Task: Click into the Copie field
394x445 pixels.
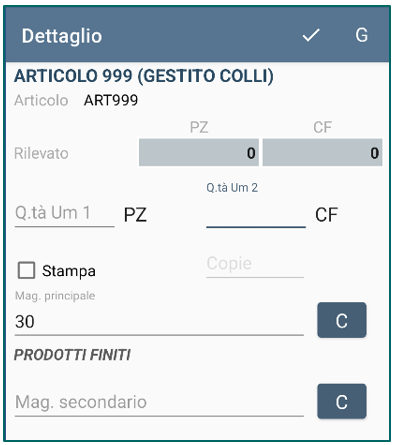Action: 255,264
